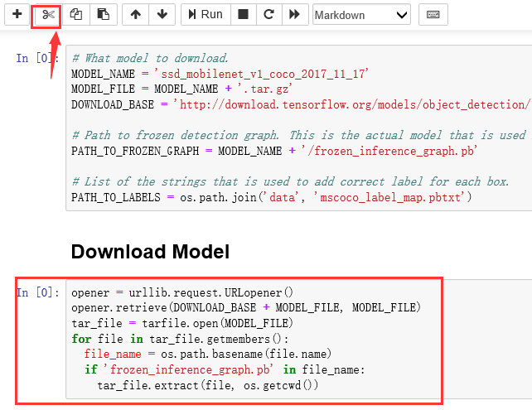This screenshot has width=532, height=410.
Task: Click the tar_file = tarfile.open(MODEL_FILE) line
Action: (182, 323)
